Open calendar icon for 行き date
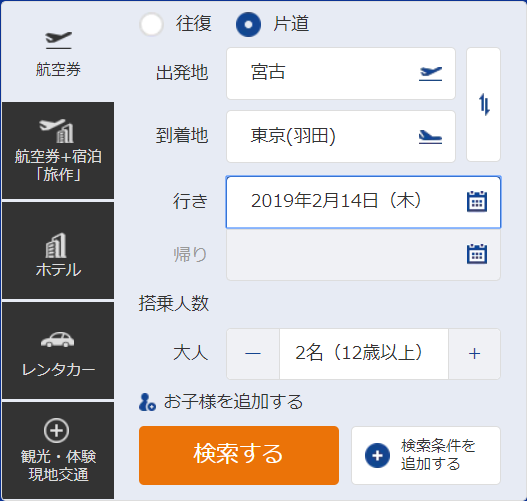The height and width of the screenshot is (501, 527). click(x=477, y=202)
